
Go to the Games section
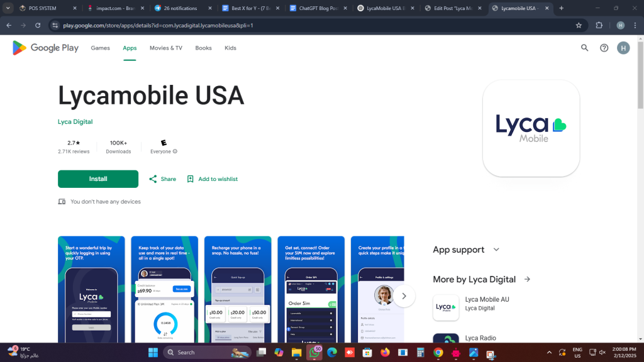(100, 48)
